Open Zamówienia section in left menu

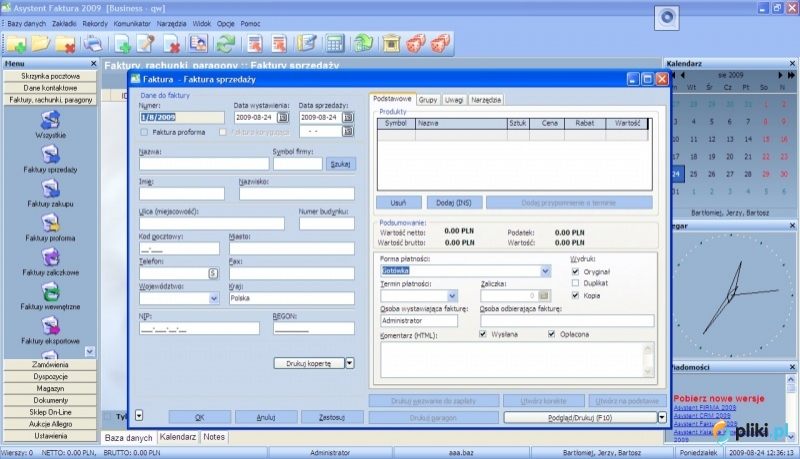pyautogui.click(x=50, y=365)
